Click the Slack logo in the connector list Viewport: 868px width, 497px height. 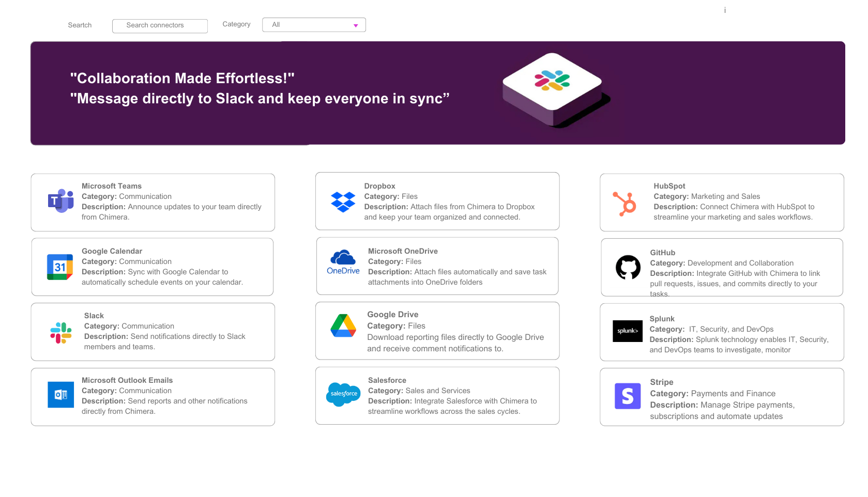(61, 333)
